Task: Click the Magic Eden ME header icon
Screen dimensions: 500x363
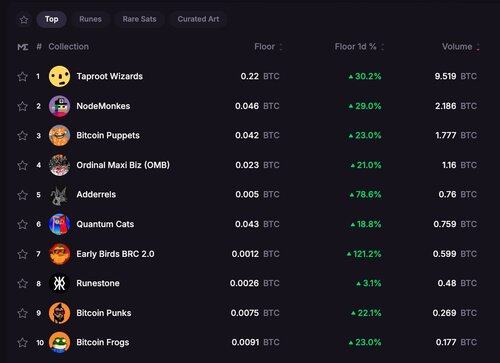Action: pos(23,47)
